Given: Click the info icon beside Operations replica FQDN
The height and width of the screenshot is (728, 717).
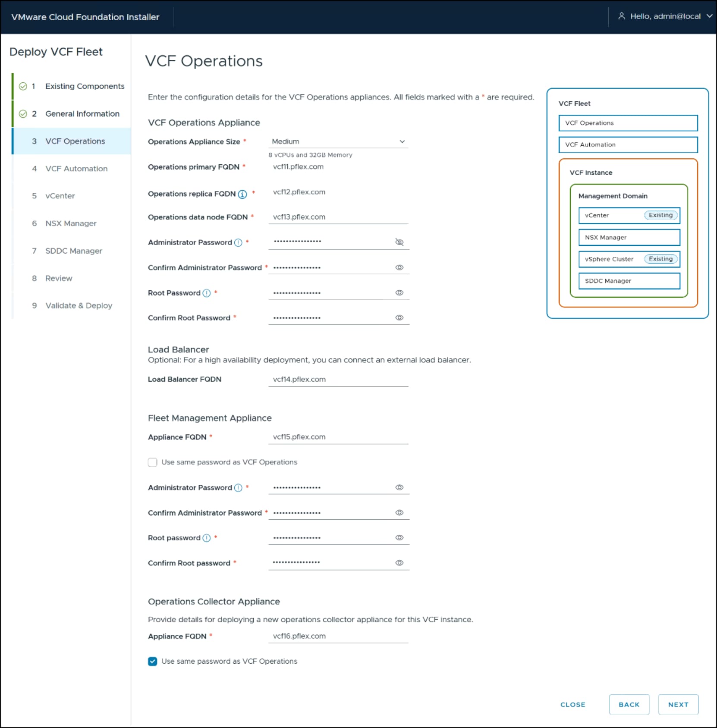Looking at the screenshot, I should 242,194.
